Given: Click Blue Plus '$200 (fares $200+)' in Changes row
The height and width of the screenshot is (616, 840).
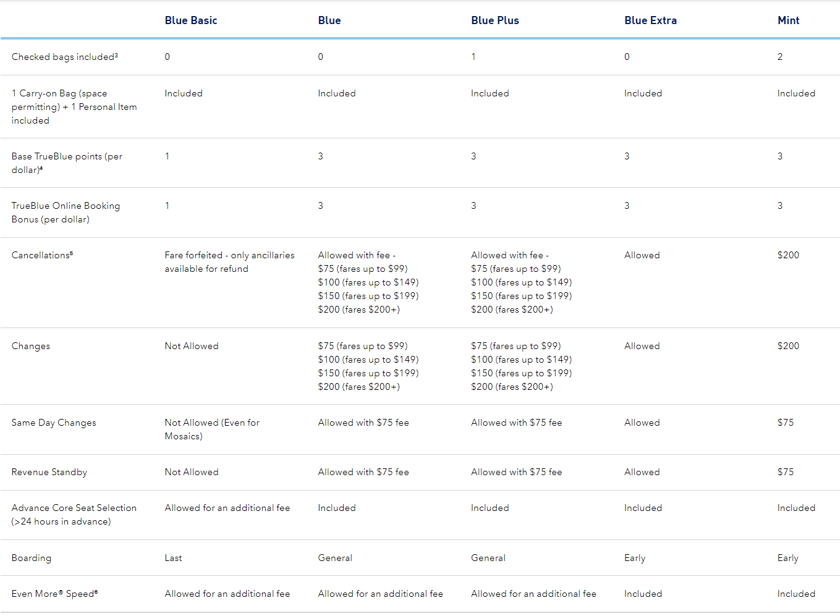Looking at the screenshot, I should click(x=512, y=387).
